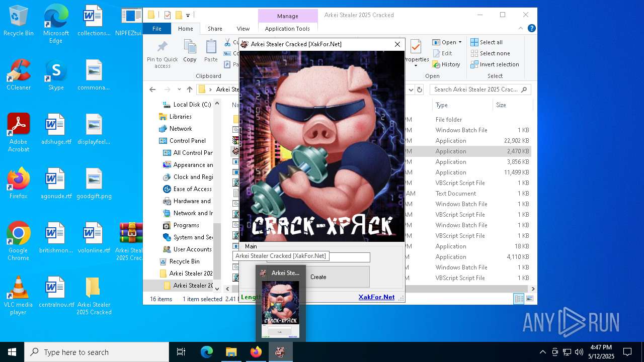
Task: Open Google Chrome desktop shortcut
Action: [x=19, y=241]
